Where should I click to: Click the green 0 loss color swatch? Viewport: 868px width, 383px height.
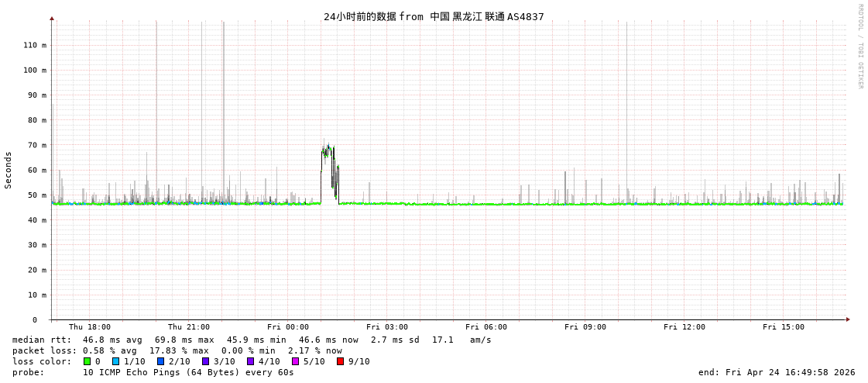[x=87, y=361]
